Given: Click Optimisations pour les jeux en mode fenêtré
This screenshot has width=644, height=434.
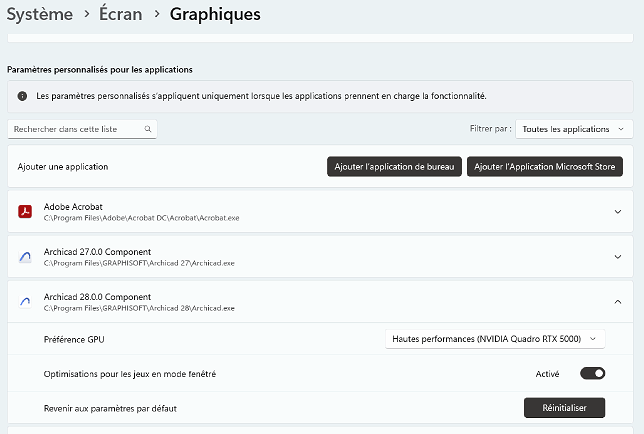Looking at the screenshot, I should point(130,374).
